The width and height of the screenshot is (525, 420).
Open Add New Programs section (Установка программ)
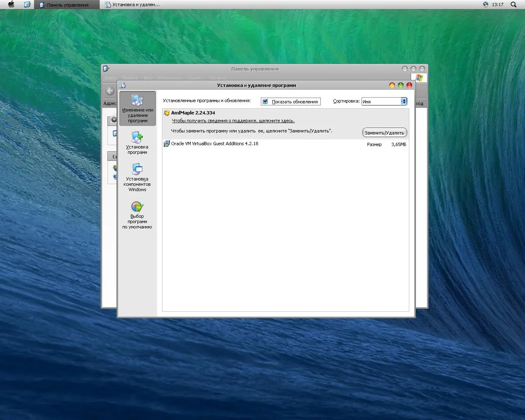[137, 143]
